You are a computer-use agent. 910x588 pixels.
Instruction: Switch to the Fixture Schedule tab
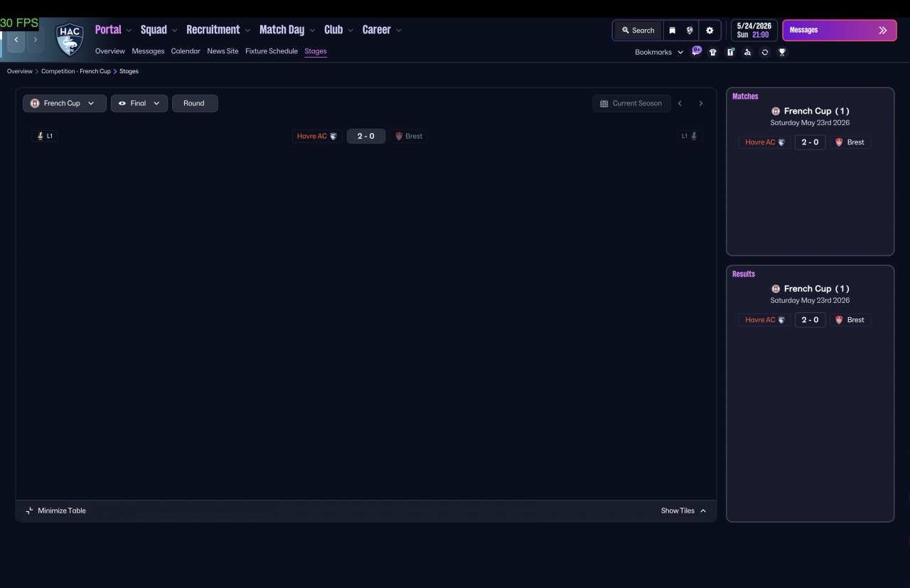pyautogui.click(x=272, y=51)
